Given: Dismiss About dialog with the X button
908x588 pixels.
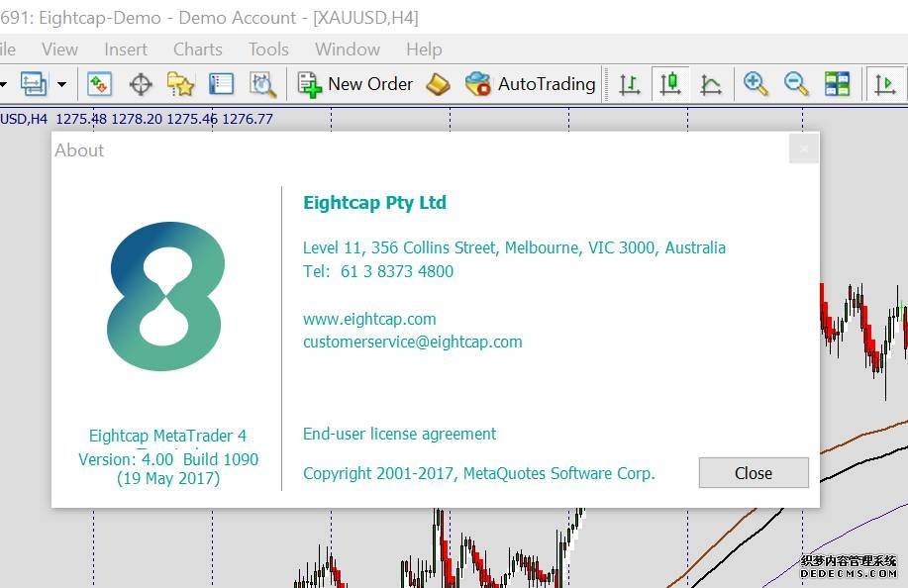Looking at the screenshot, I should pyautogui.click(x=804, y=148).
